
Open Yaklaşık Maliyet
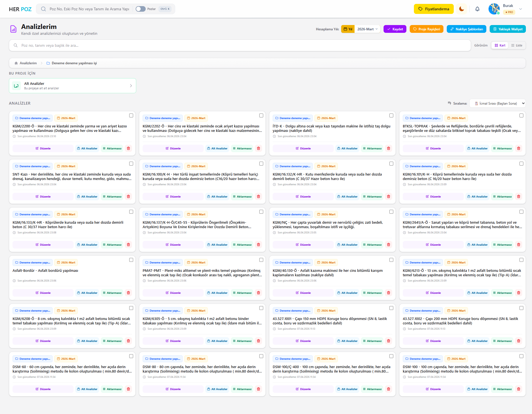click(x=507, y=29)
